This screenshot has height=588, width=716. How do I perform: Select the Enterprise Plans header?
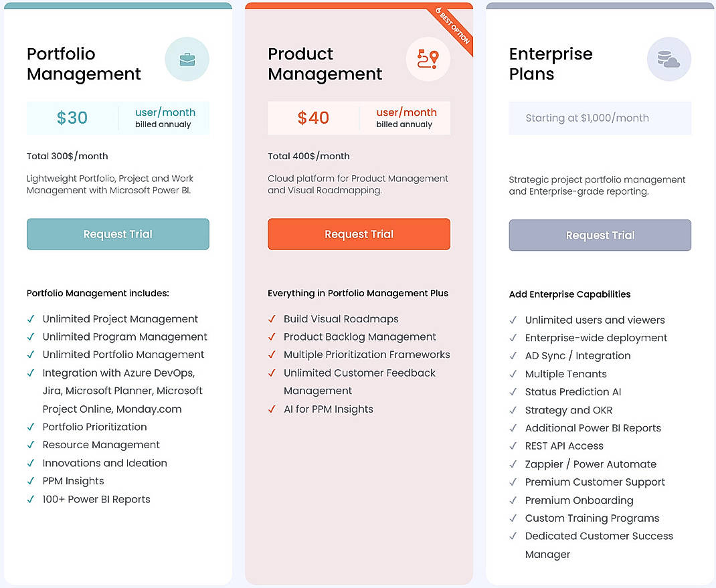click(551, 64)
